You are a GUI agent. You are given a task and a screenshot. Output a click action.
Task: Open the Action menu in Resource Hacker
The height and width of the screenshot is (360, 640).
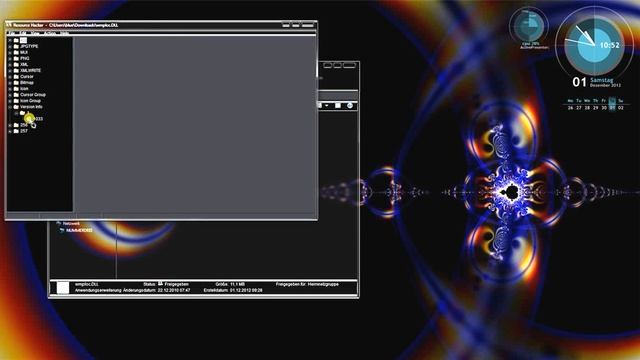click(x=50, y=33)
